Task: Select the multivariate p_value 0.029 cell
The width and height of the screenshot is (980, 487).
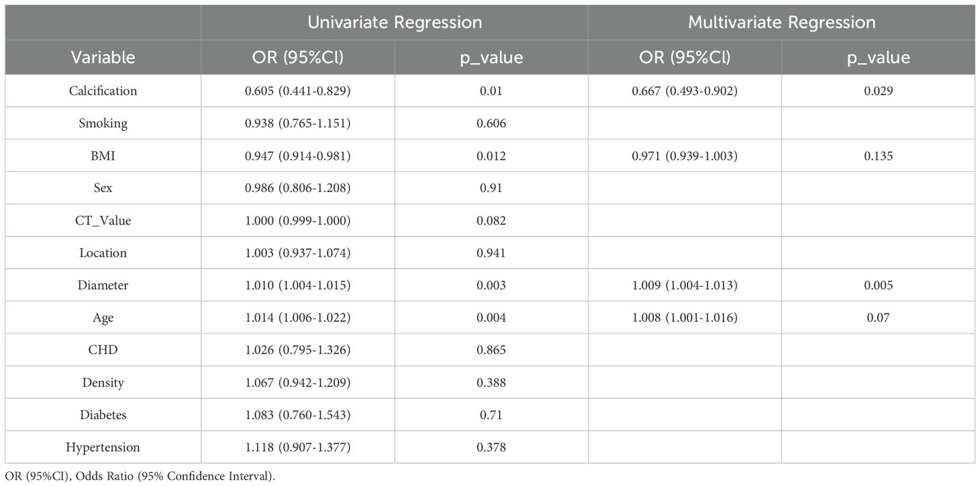Action: (878, 91)
